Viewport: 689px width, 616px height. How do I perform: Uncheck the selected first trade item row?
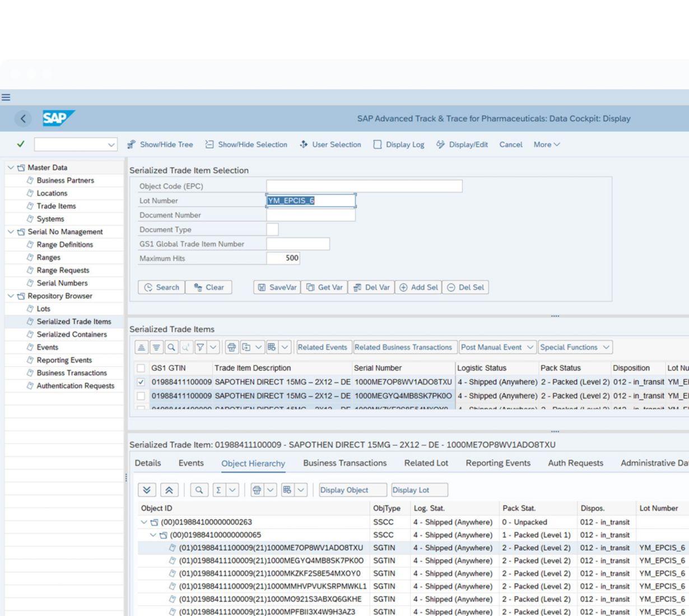(x=141, y=382)
